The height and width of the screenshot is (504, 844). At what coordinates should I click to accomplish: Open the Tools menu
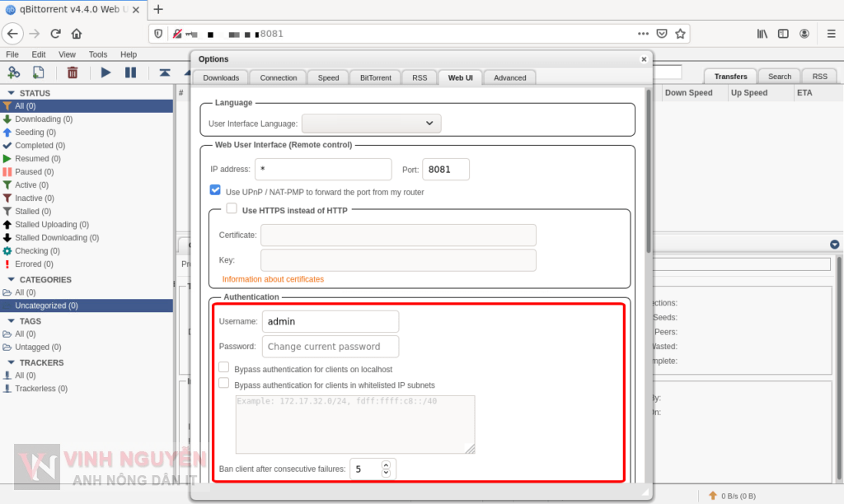coord(97,54)
